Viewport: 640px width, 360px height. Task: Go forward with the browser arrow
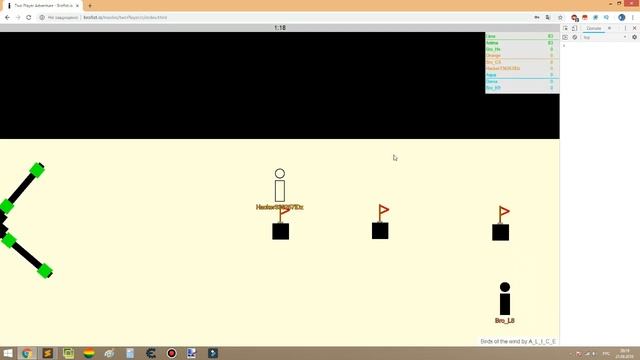click(18, 18)
